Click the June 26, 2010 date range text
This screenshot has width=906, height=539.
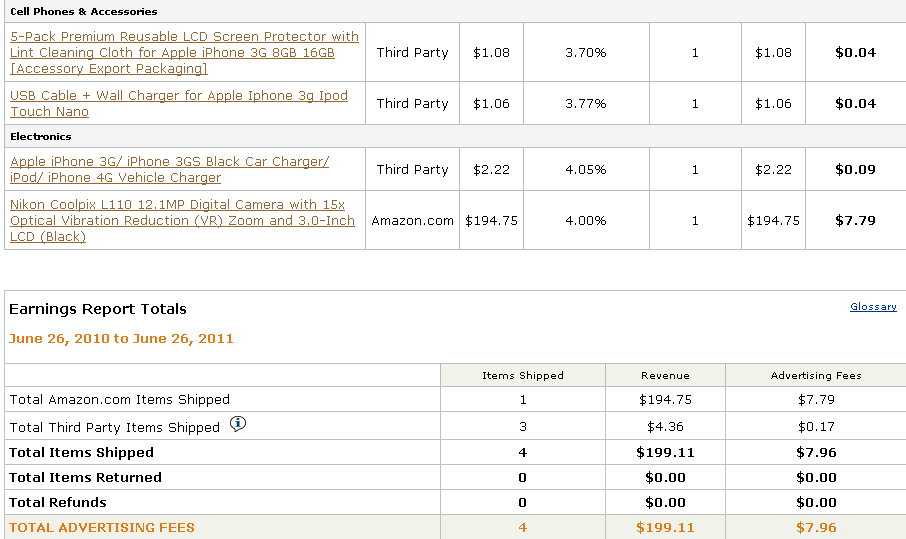coord(121,338)
